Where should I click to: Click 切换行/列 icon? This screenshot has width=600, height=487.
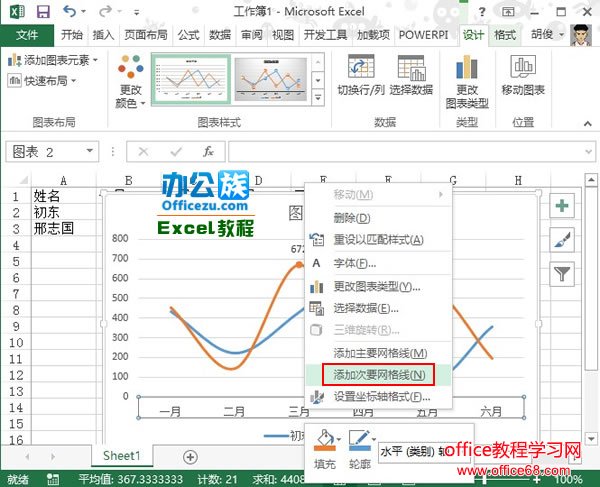coord(361,67)
